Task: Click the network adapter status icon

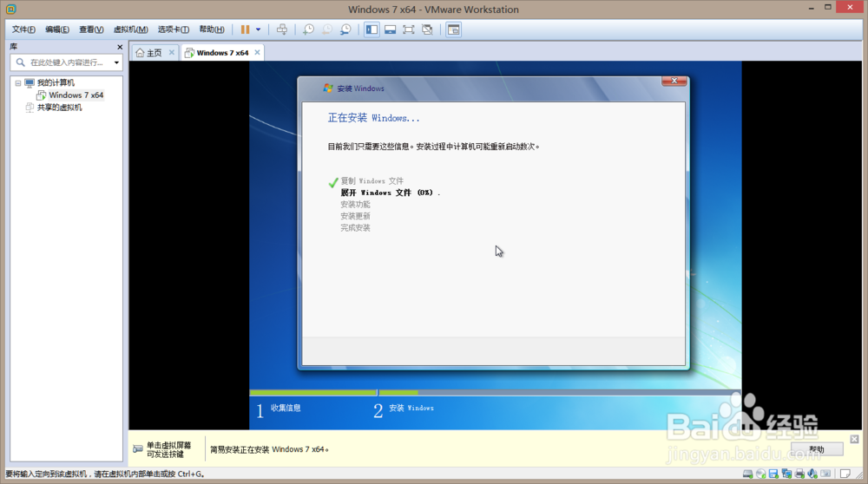Action: pos(786,474)
